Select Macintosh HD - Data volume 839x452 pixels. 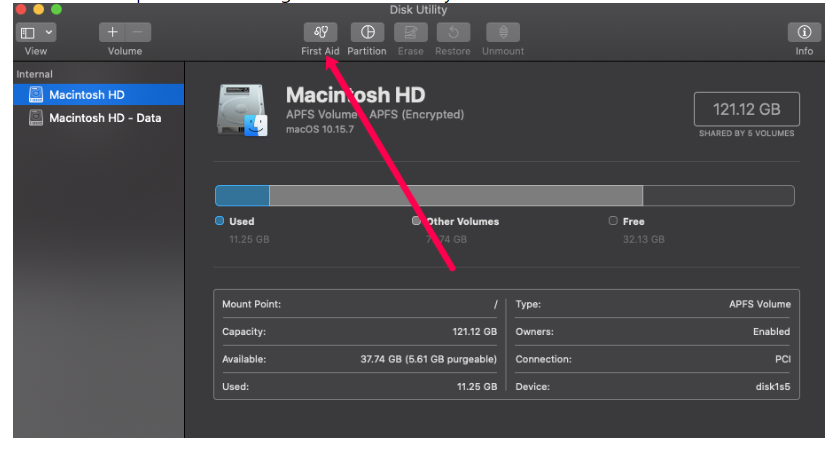(99, 118)
